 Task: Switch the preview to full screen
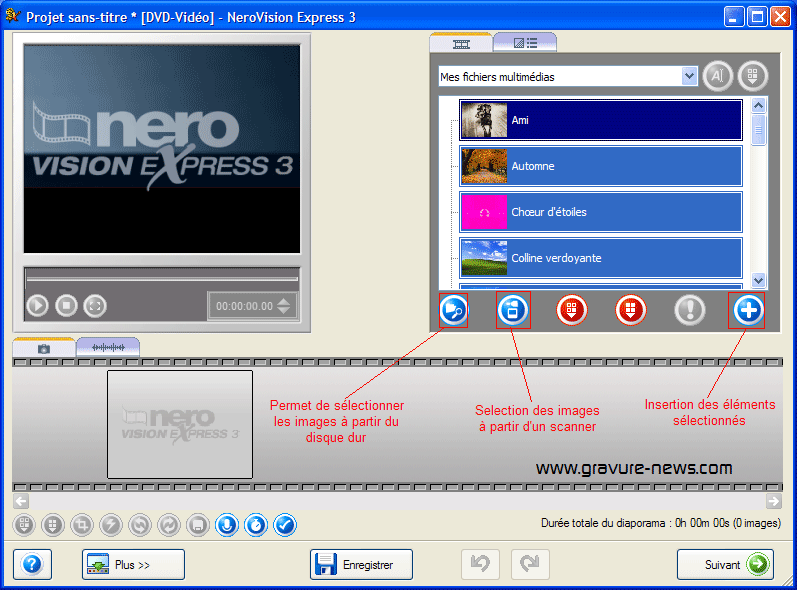tap(95, 305)
